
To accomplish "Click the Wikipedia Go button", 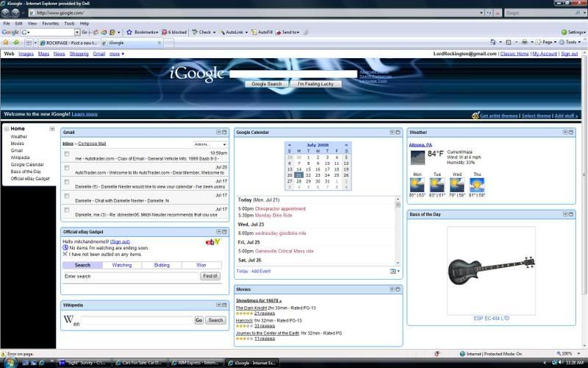I will tap(198, 320).
